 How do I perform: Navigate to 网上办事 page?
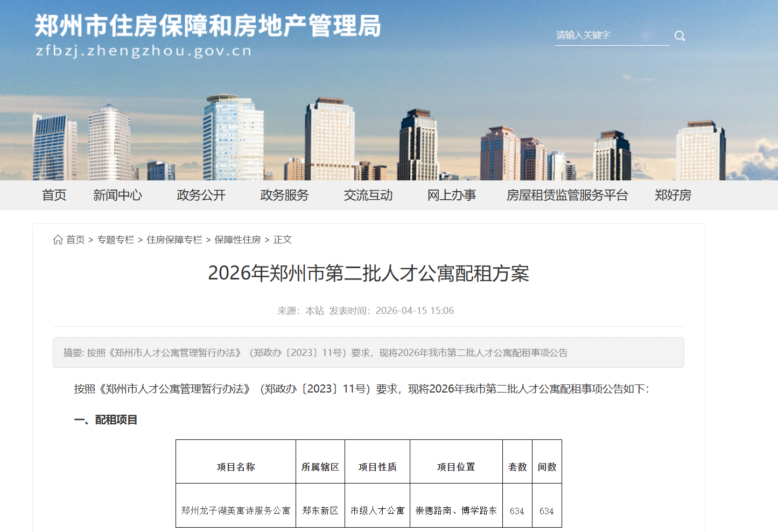coord(452,195)
